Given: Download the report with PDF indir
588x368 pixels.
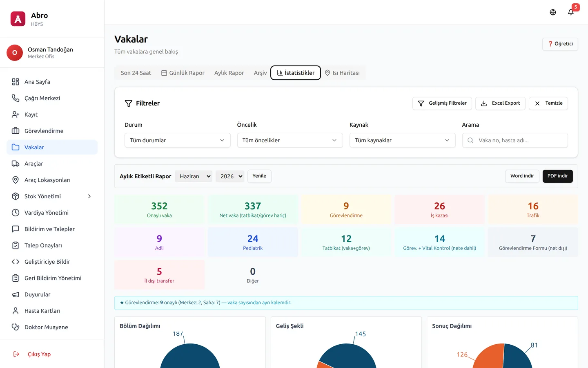Looking at the screenshot, I should (x=558, y=176).
